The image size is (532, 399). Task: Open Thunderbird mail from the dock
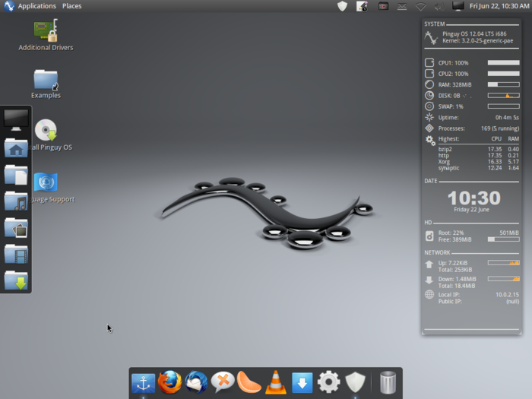coord(196,382)
